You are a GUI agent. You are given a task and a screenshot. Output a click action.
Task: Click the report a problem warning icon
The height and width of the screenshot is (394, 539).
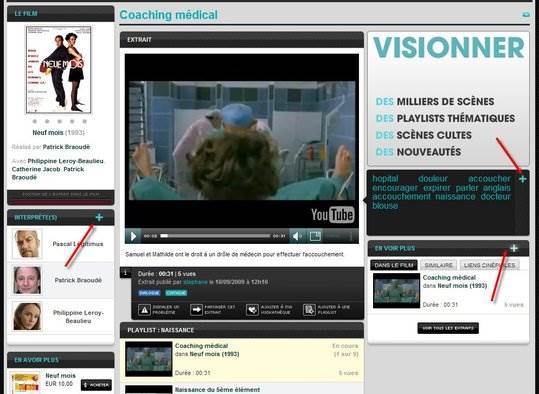click(x=144, y=310)
